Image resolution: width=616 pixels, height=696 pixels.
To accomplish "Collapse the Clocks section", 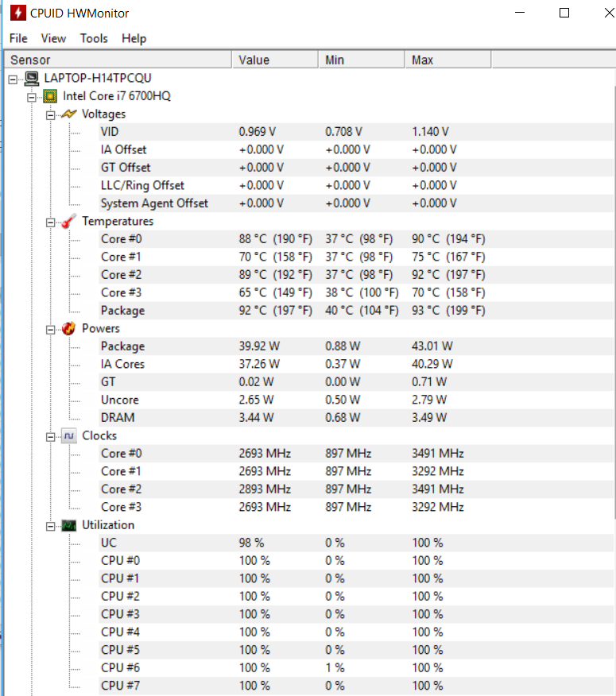I will (51, 437).
